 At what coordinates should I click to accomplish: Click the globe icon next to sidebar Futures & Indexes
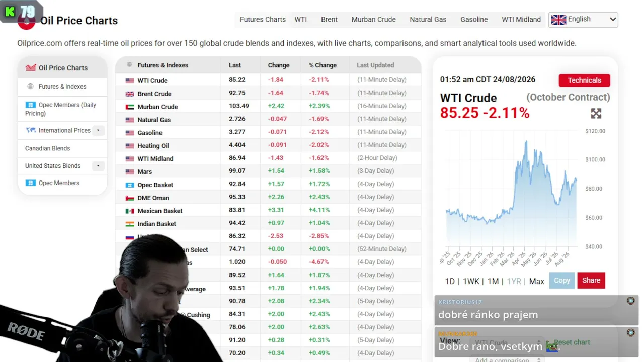pos(30,86)
